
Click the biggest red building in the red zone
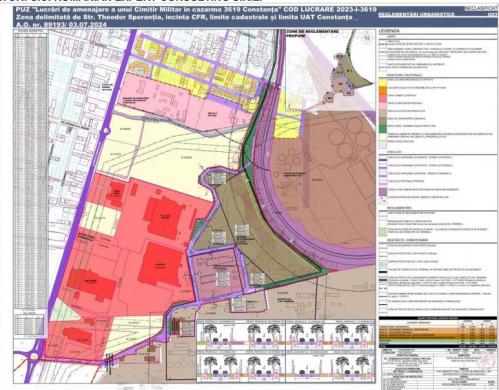coord(160,263)
